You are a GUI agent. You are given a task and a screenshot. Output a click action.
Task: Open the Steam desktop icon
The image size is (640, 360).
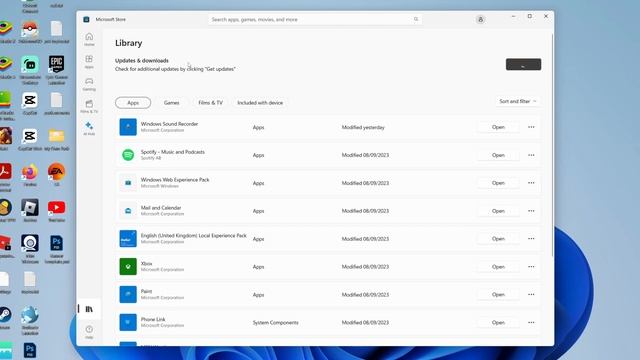pos(5,318)
